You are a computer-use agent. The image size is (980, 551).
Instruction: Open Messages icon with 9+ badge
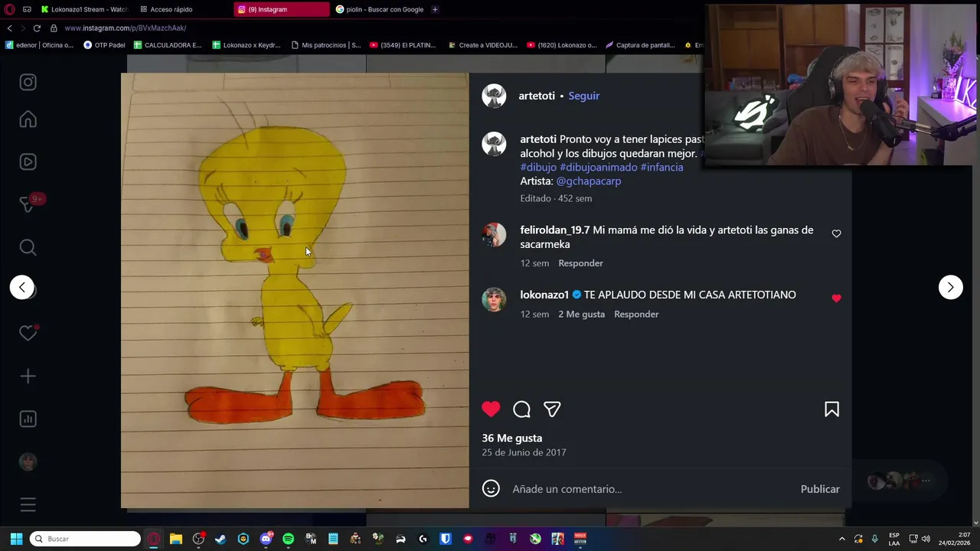[28, 204]
